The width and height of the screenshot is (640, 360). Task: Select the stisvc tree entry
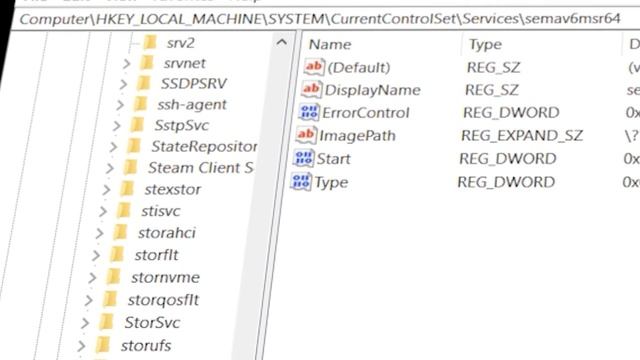160,211
